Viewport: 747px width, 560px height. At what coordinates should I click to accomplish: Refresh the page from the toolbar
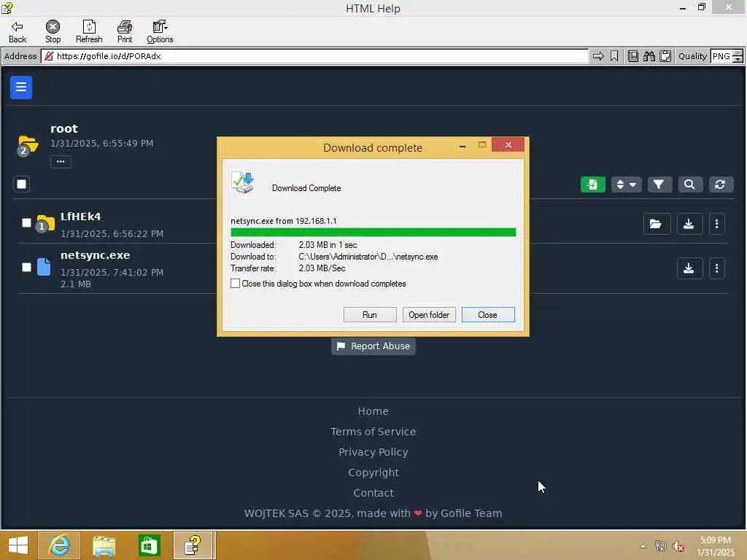click(x=89, y=32)
